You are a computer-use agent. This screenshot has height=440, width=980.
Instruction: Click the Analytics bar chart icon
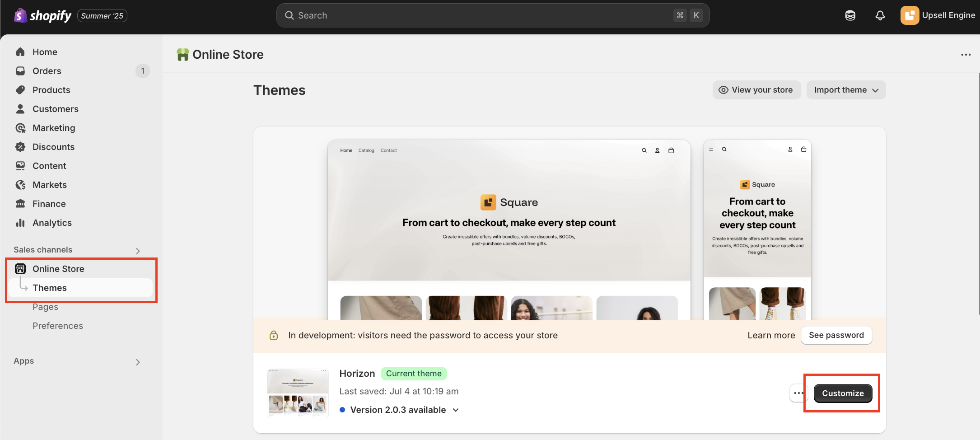(x=20, y=223)
